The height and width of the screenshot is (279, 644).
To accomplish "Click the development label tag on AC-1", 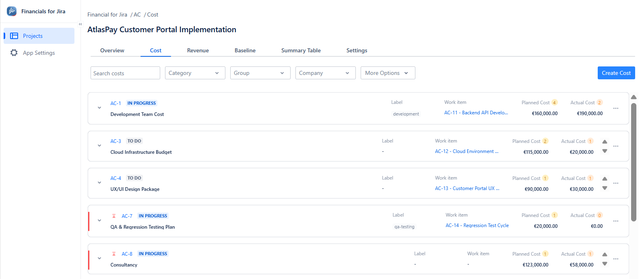I will click(406, 114).
